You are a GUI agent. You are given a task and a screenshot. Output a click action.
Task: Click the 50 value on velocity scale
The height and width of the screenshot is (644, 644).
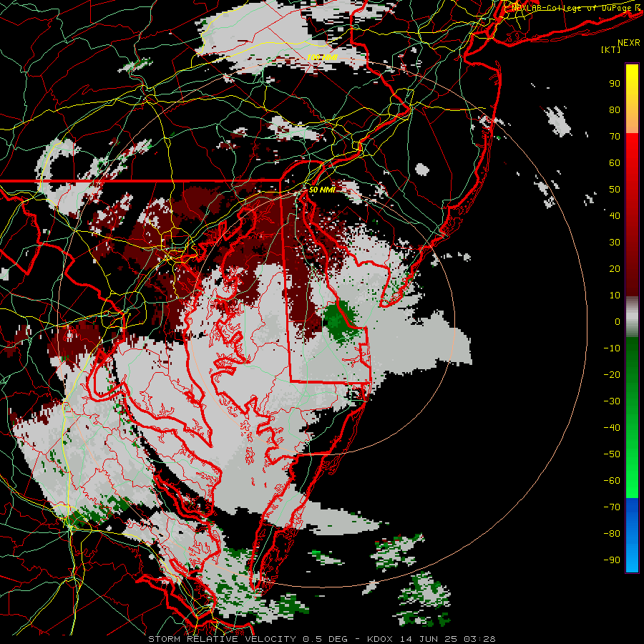tap(615, 190)
